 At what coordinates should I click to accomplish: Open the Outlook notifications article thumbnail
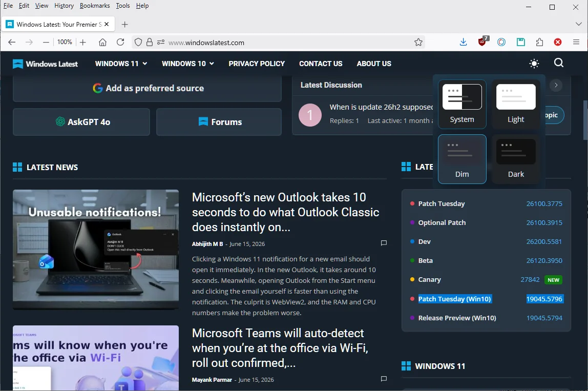[96, 250]
